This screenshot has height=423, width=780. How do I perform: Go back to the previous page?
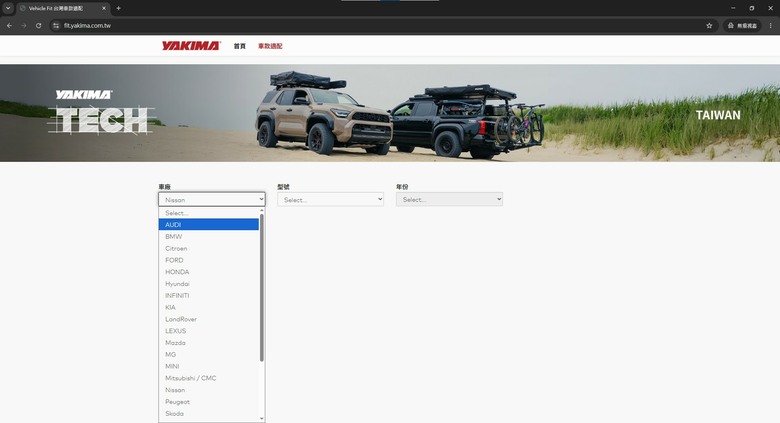click(9, 25)
